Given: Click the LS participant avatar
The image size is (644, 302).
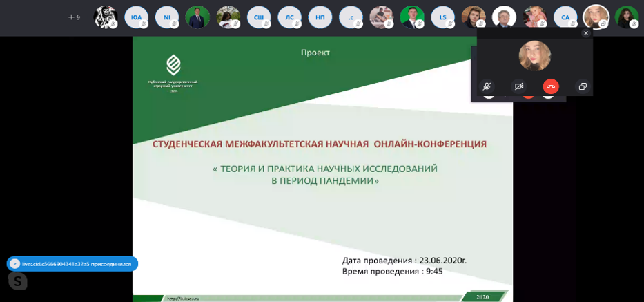Looking at the screenshot, I should [442, 17].
